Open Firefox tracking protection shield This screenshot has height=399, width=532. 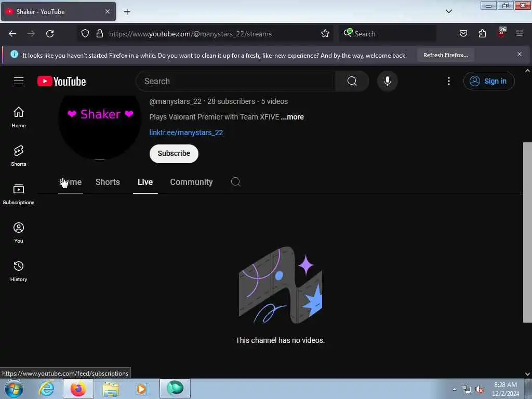(x=85, y=34)
